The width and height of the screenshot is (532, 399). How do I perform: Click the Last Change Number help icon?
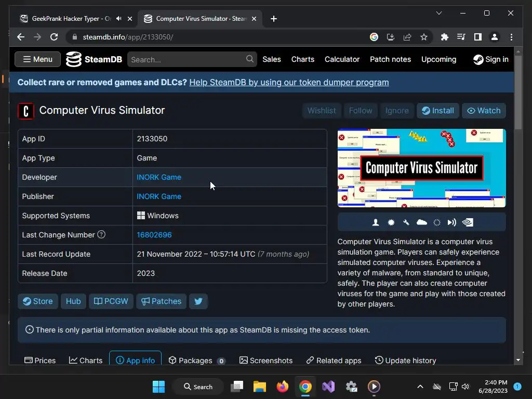(x=101, y=234)
